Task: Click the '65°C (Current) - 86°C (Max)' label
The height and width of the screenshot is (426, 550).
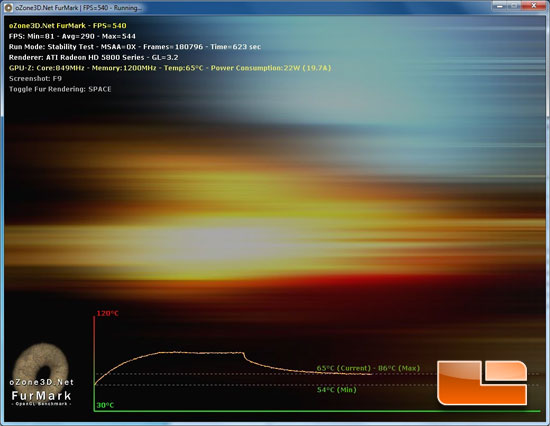Action: coord(368,368)
